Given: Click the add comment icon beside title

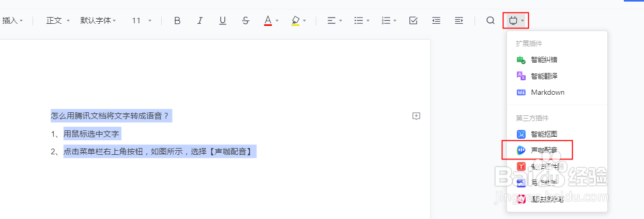Looking at the screenshot, I should pos(416,116).
